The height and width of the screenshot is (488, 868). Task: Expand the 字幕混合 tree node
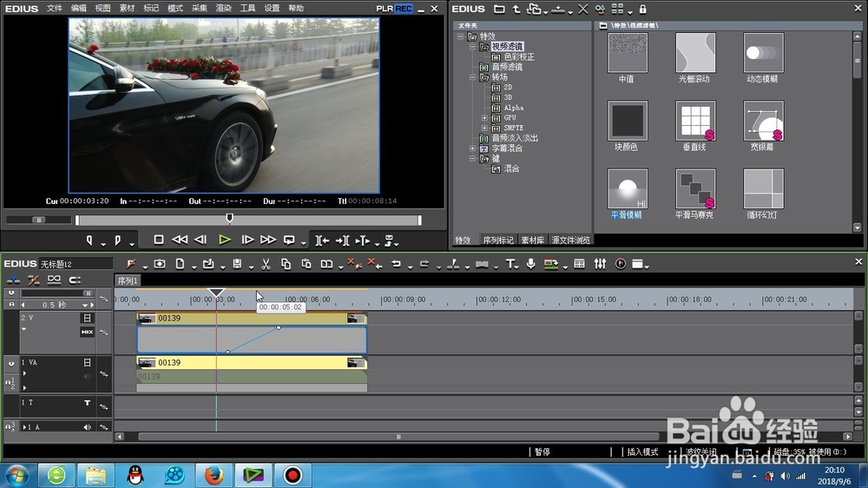pos(473,148)
